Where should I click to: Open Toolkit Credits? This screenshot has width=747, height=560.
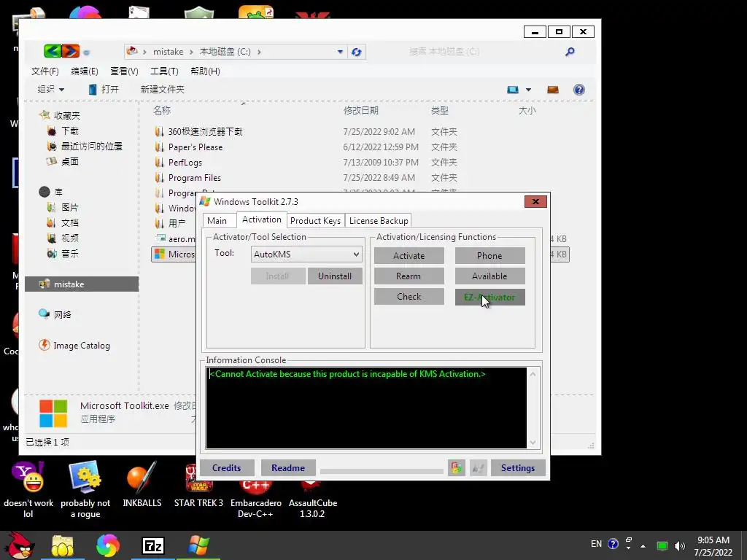pyautogui.click(x=227, y=468)
